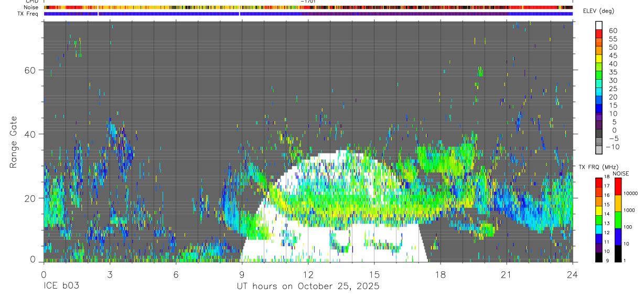The height and width of the screenshot is (297, 644).
Task: Click the orange NOISE segment between 1000 and 10000
Action: 618,203
